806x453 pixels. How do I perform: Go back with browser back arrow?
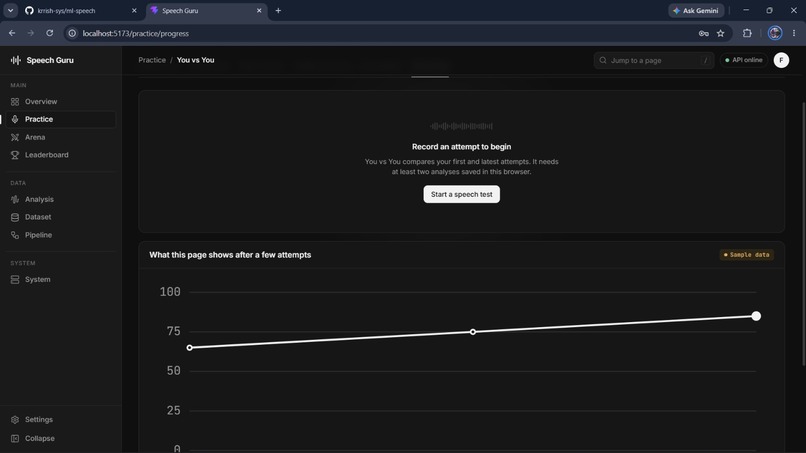12,33
